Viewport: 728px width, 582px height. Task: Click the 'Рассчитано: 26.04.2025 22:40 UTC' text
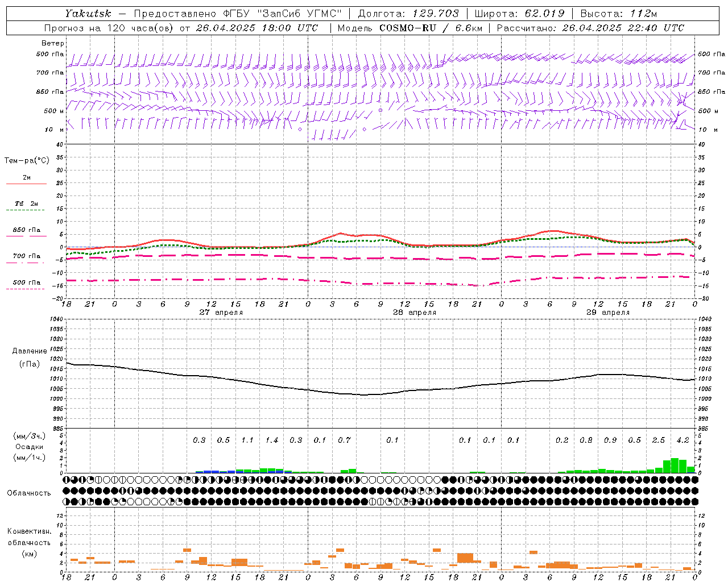click(590, 28)
